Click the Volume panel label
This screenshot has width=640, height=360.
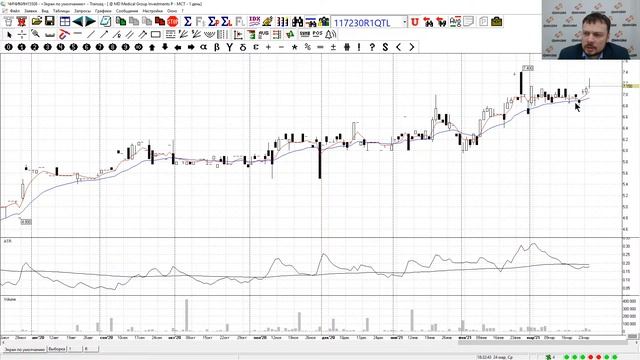point(10,300)
